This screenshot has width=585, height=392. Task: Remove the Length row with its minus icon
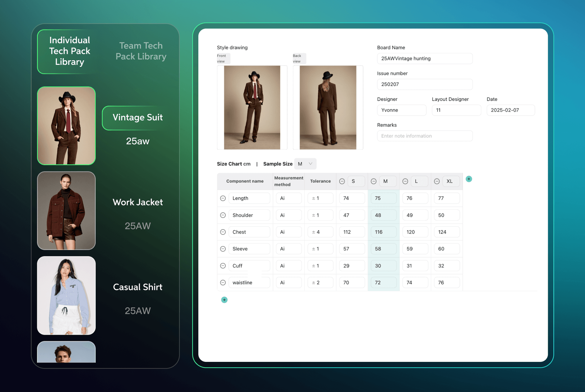tap(223, 198)
